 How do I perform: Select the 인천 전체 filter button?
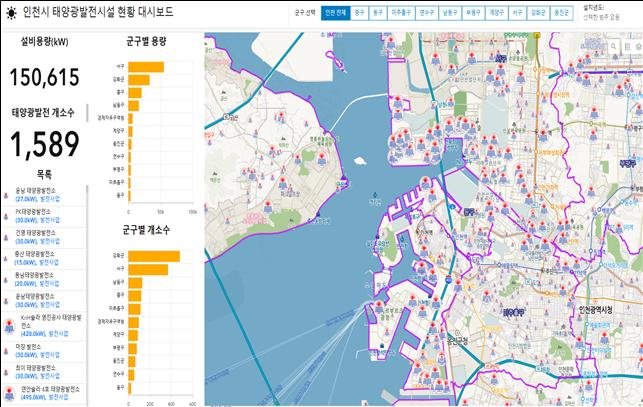coord(336,13)
